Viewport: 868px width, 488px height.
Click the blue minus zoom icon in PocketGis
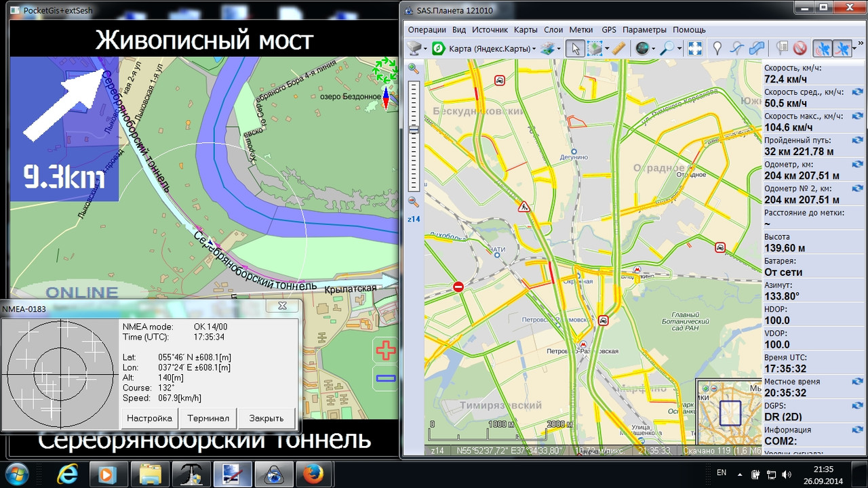tap(386, 378)
